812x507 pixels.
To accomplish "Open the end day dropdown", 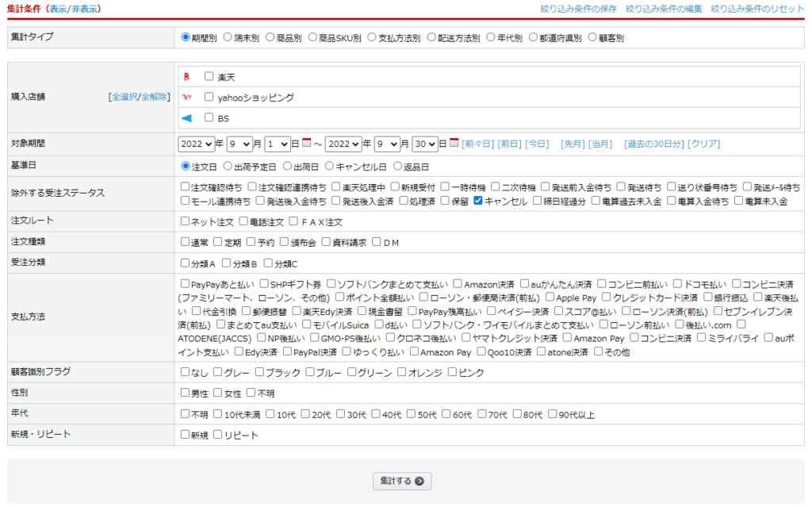I will tap(425, 144).
